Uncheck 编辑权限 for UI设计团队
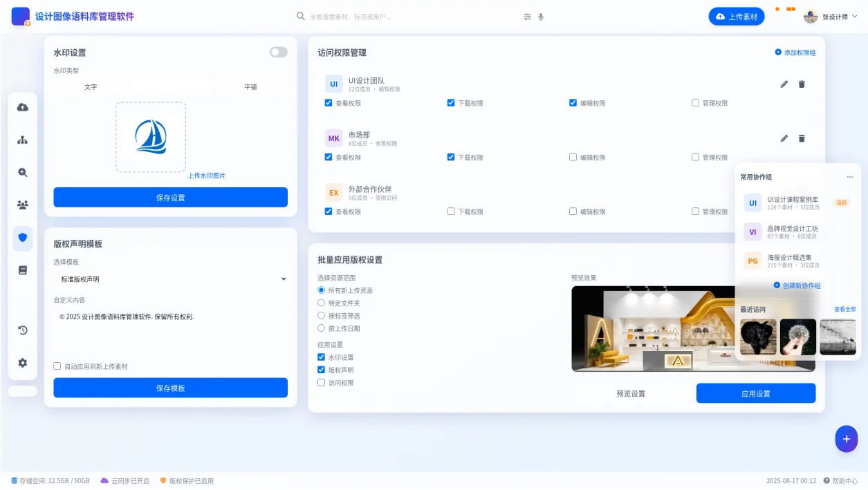The width and height of the screenshot is (868, 490). click(573, 103)
